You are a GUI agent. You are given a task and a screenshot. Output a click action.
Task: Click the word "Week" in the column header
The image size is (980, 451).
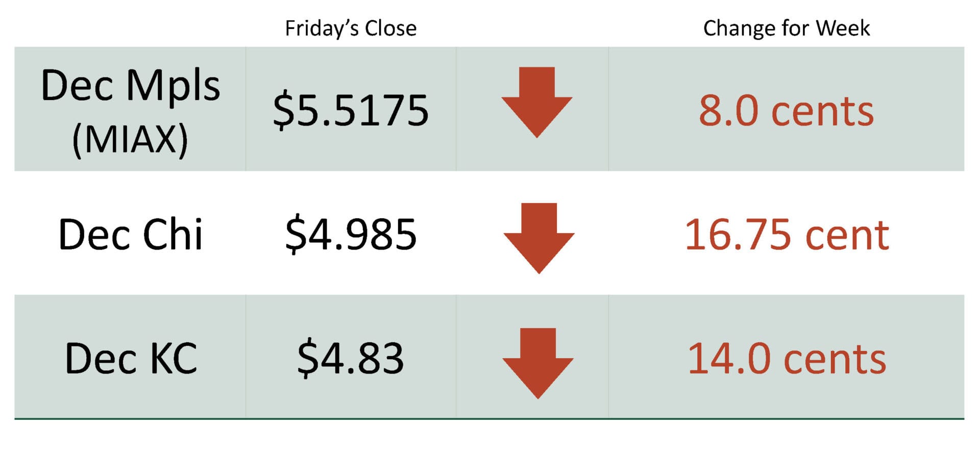pos(843,29)
